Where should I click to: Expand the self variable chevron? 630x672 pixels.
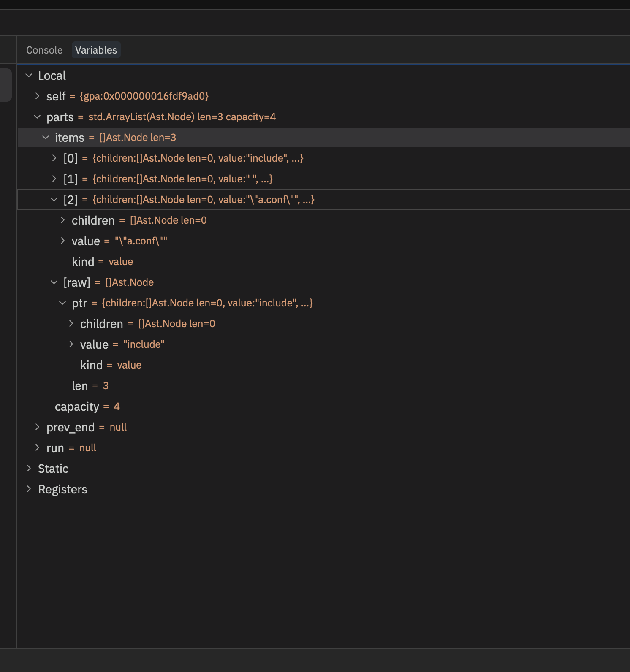(37, 96)
